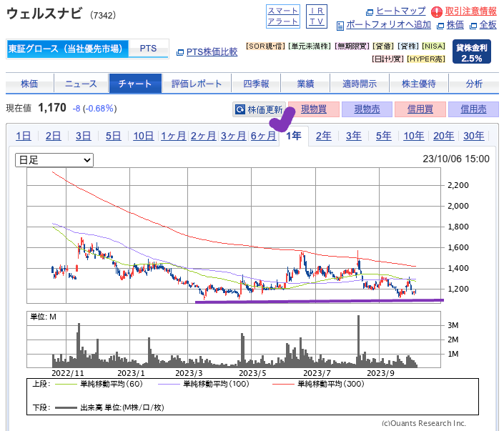
Task: Click the volume bar chart panel
Action: tap(234, 340)
